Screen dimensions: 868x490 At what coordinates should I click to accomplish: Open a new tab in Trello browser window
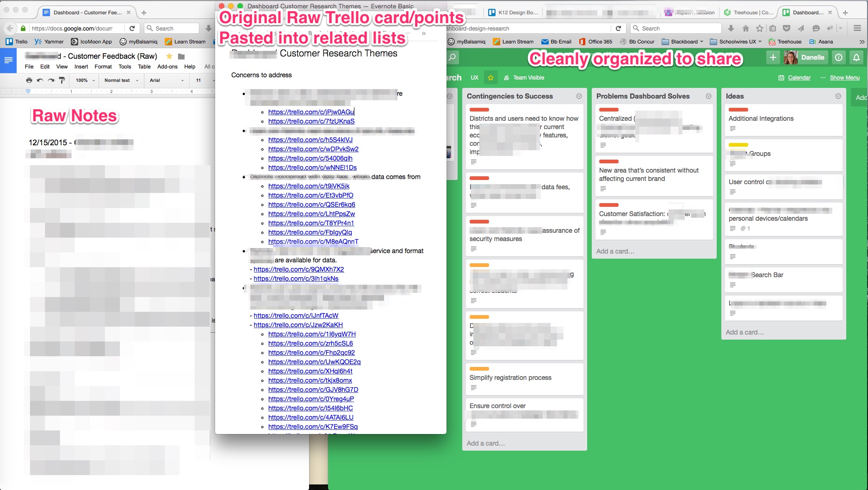pos(845,12)
